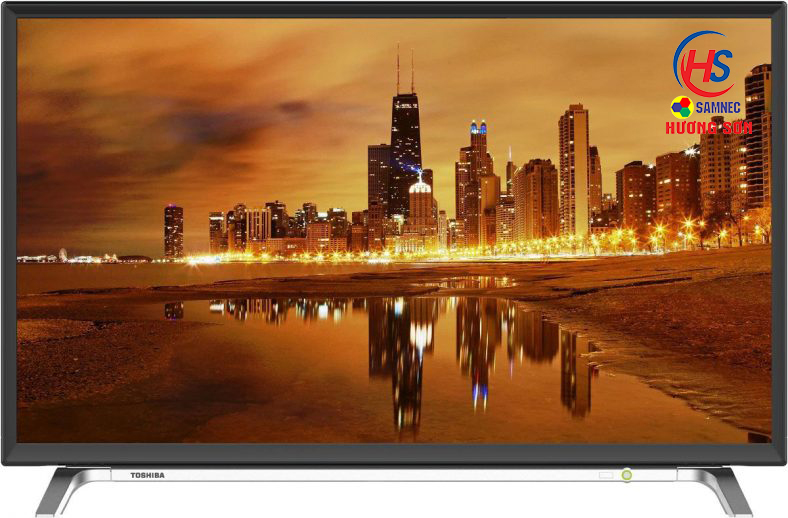Click the blue-lit tower top in skyline
Image resolution: width=788 pixels, height=518 pixels.
[478, 128]
